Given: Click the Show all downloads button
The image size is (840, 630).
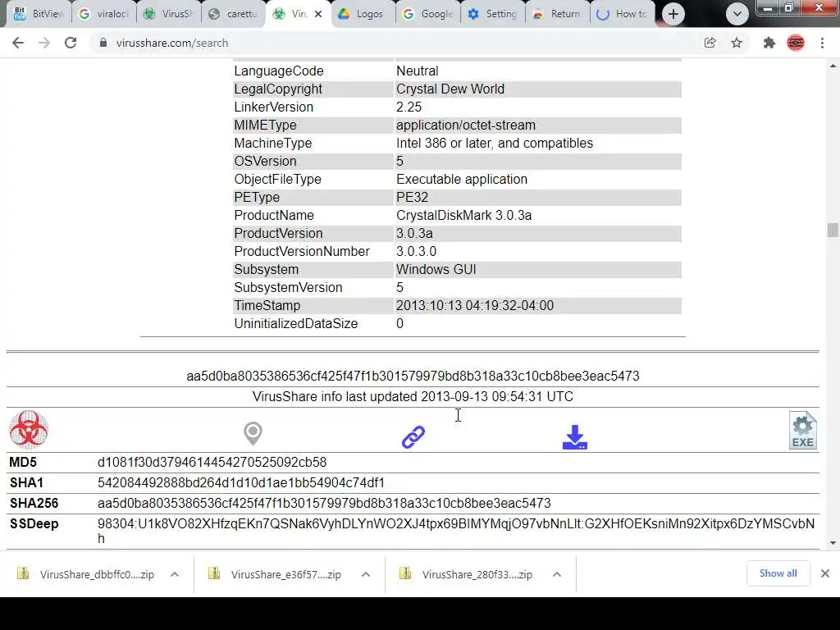Looking at the screenshot, I should click(x=778, y=573).
